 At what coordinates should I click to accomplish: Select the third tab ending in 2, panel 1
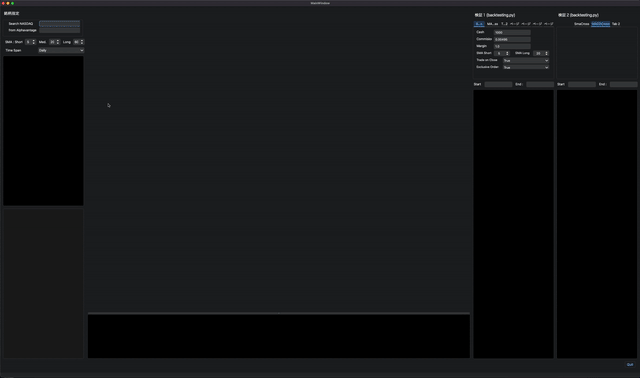point(504,24)
